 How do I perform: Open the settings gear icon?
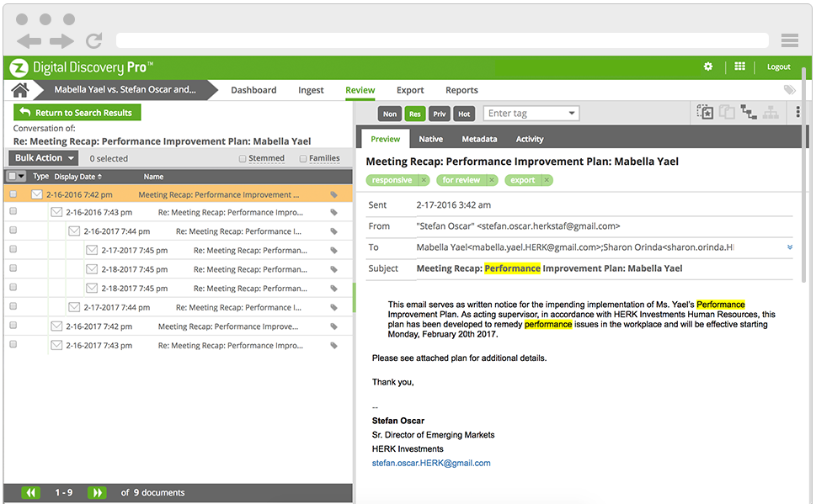point(707,66)
